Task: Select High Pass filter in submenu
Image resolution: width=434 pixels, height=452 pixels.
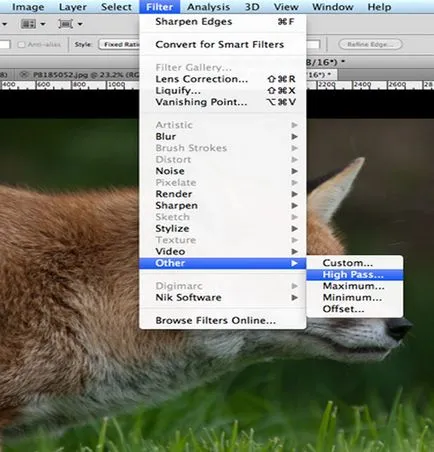Action: click(x=354, y=275)
